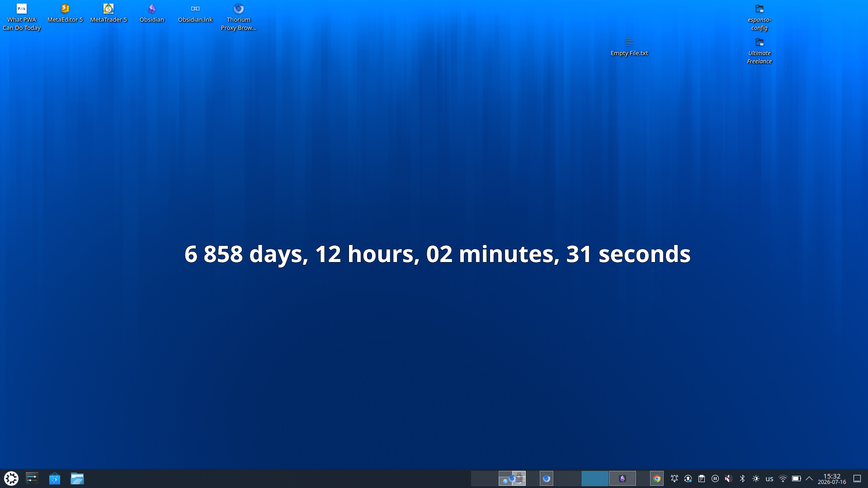The image size is (868, 488).
Task: Open System Settings from the taskbar
Action: 32,479
